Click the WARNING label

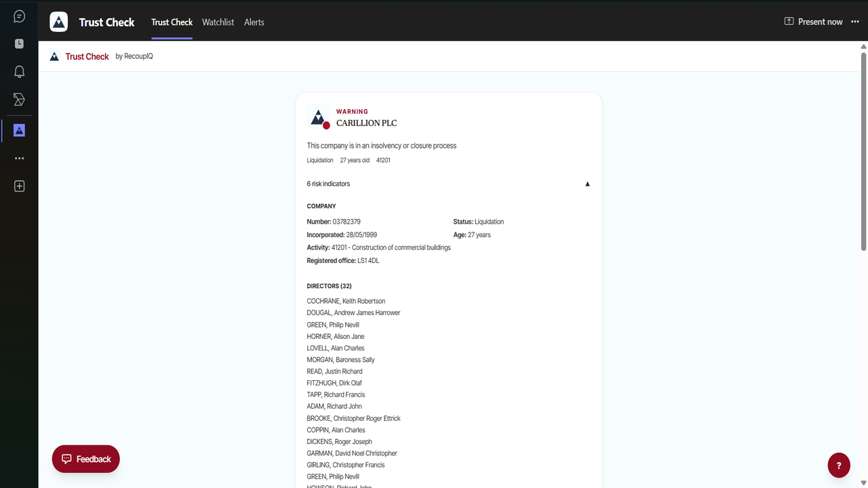click(x=352, y=112)
